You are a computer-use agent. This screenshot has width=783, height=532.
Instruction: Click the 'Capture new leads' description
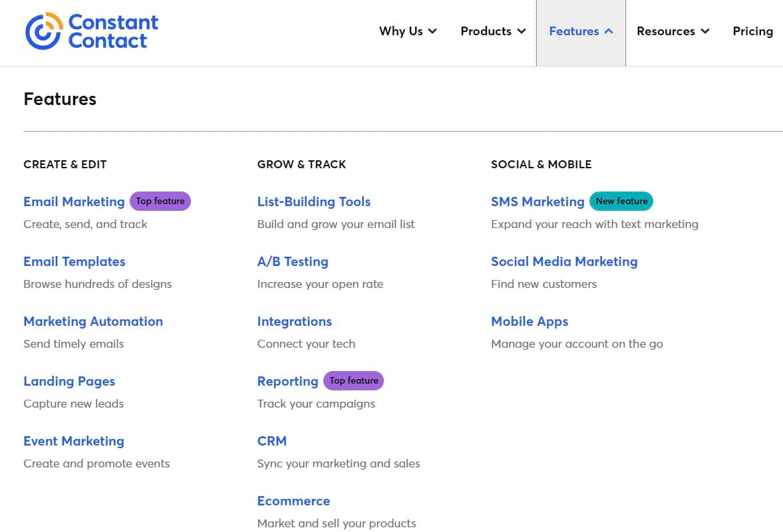pos(73,404)
